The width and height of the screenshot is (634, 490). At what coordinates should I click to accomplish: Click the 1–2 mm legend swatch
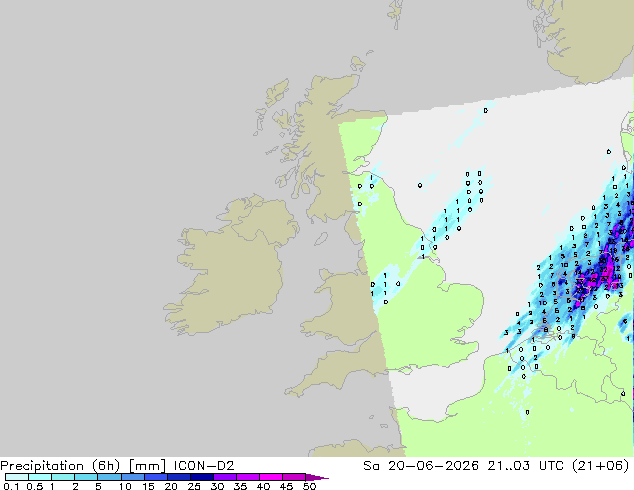(63, 477)
